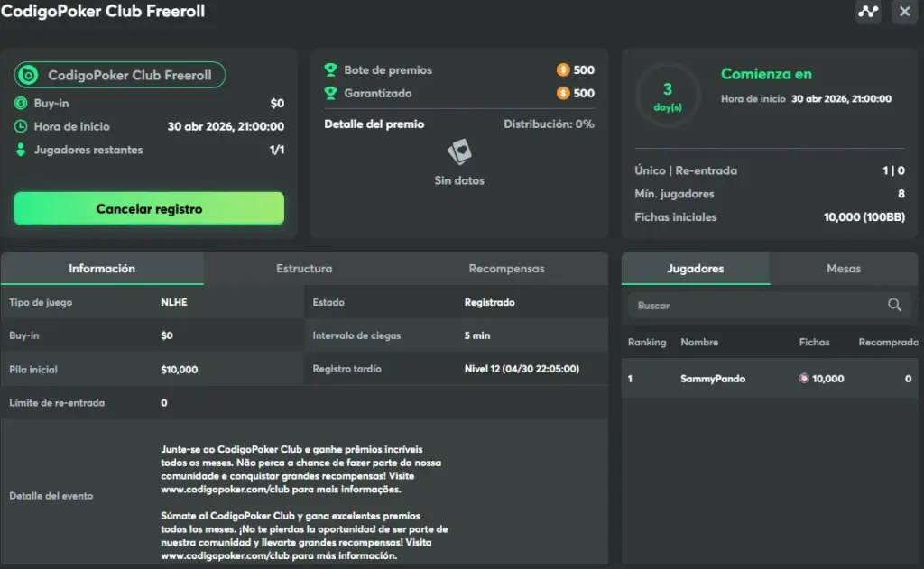Click the Garantizado trophy icon
Image resolution: width=924 pixels, height=569 pixels.
point(330,93)
